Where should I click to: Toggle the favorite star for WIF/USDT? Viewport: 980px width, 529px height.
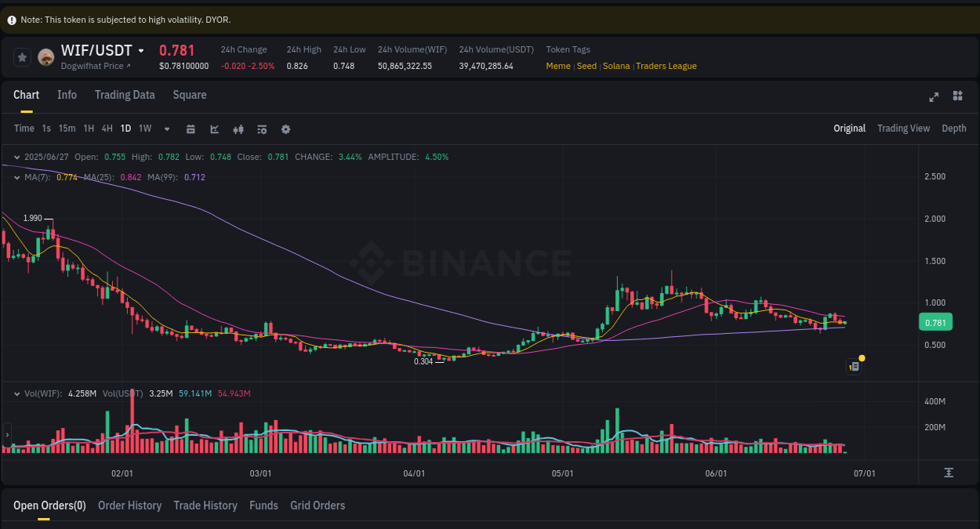(x=22, y=56)
